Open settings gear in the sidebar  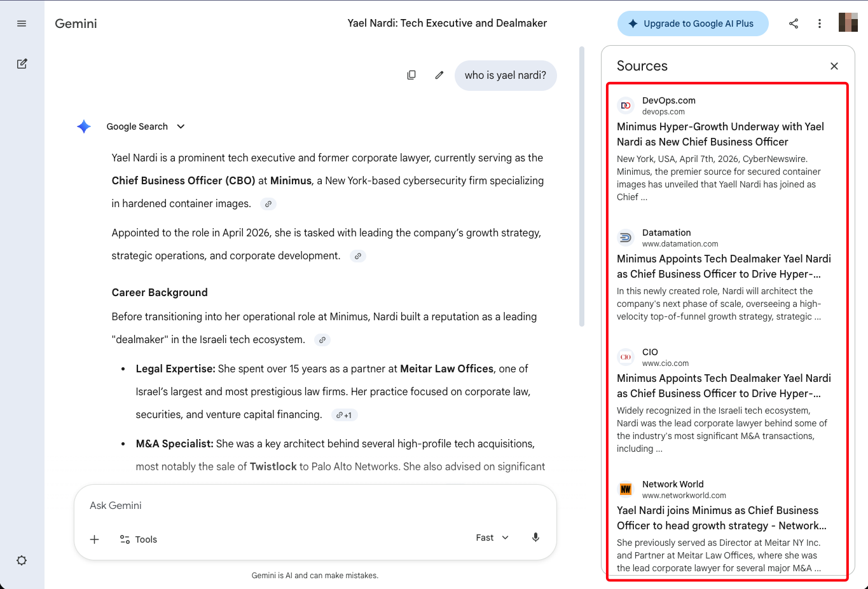(x=22, y=560)
